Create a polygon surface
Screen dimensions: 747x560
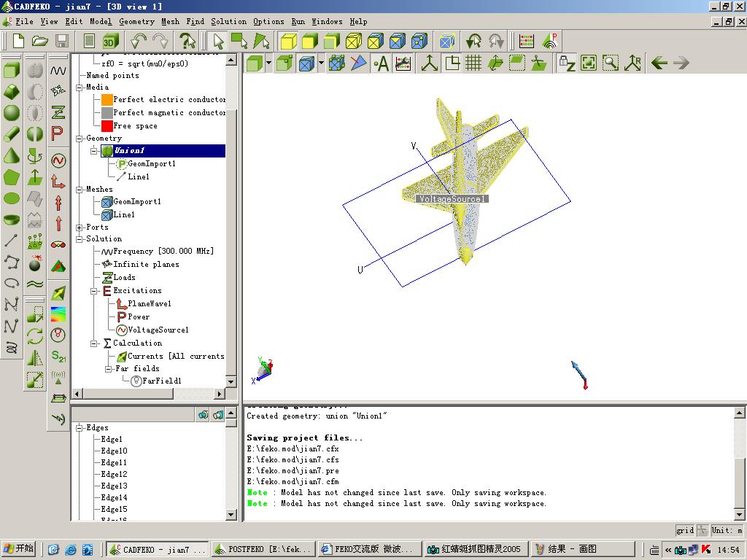pos(12,177)
